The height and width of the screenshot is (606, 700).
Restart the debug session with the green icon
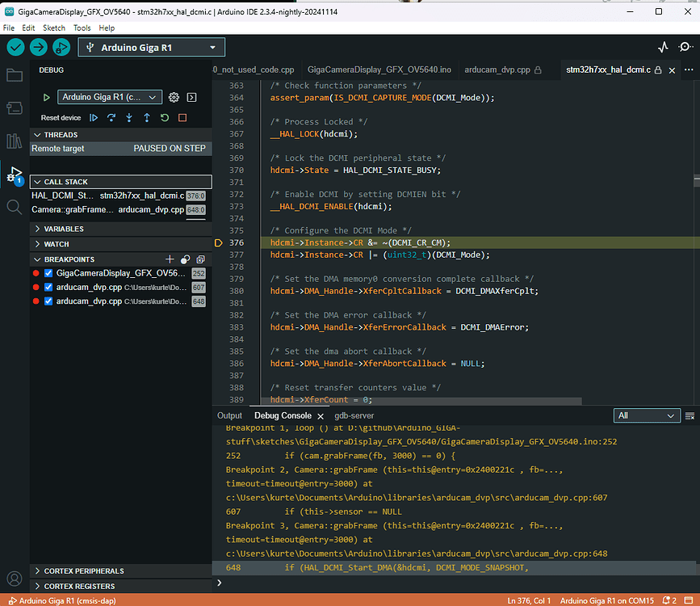(x=165, y=118)
